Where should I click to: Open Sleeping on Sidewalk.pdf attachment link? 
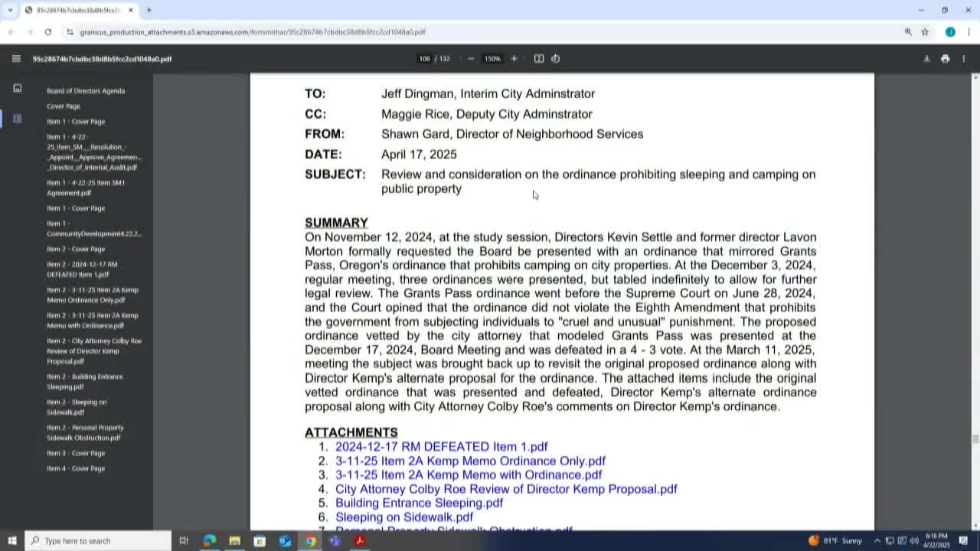[x=404, y=518]
